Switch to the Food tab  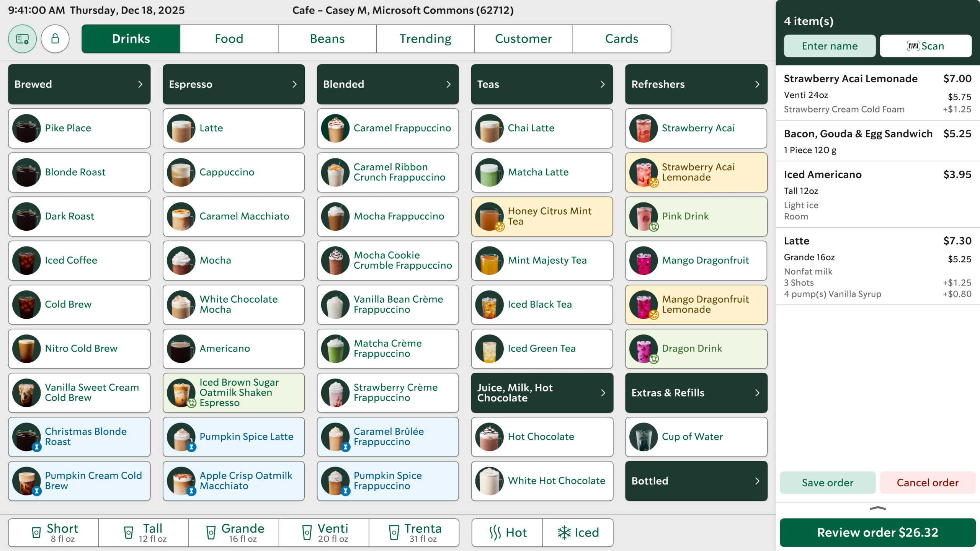click(x=229, y=39)
